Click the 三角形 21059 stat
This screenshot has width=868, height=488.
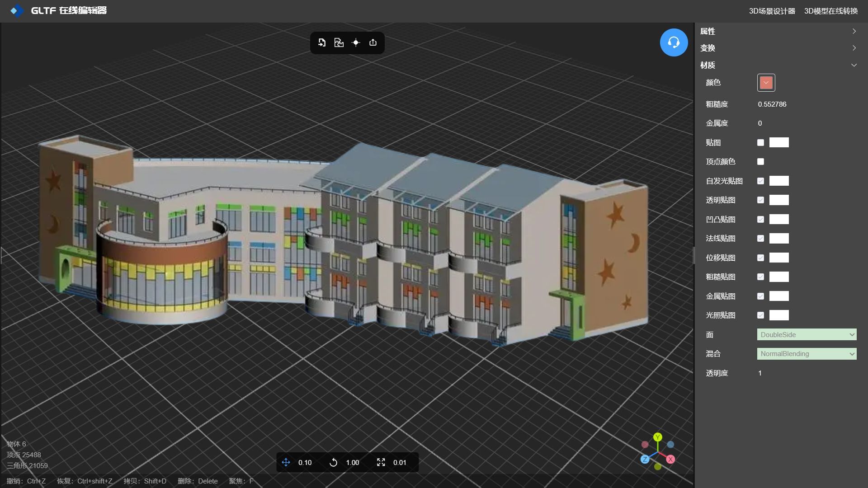(x=27, y=465)
